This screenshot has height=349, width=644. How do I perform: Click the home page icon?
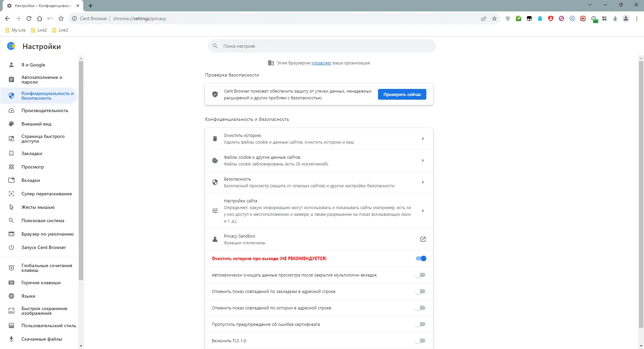tap(40, 19)
